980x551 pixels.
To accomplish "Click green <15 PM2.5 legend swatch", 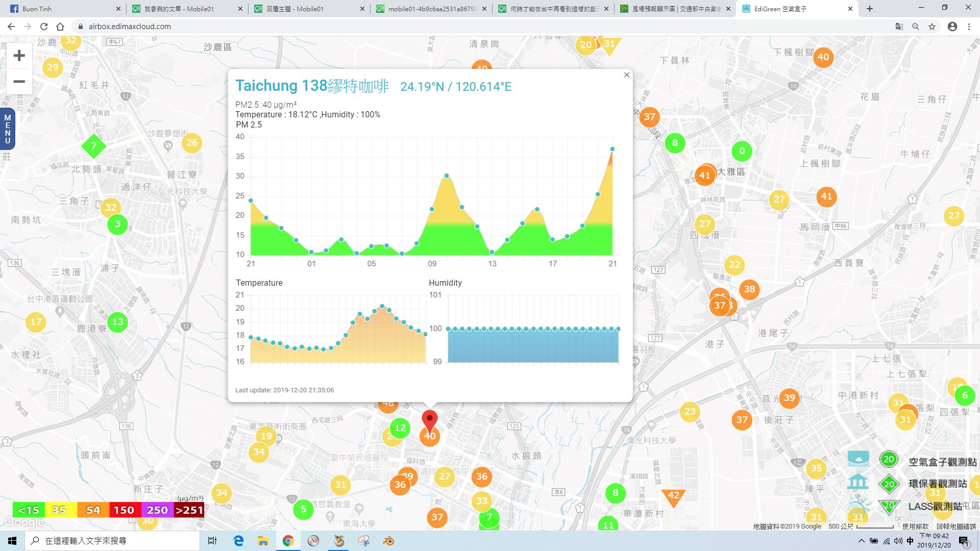I will tap(29, 510).
